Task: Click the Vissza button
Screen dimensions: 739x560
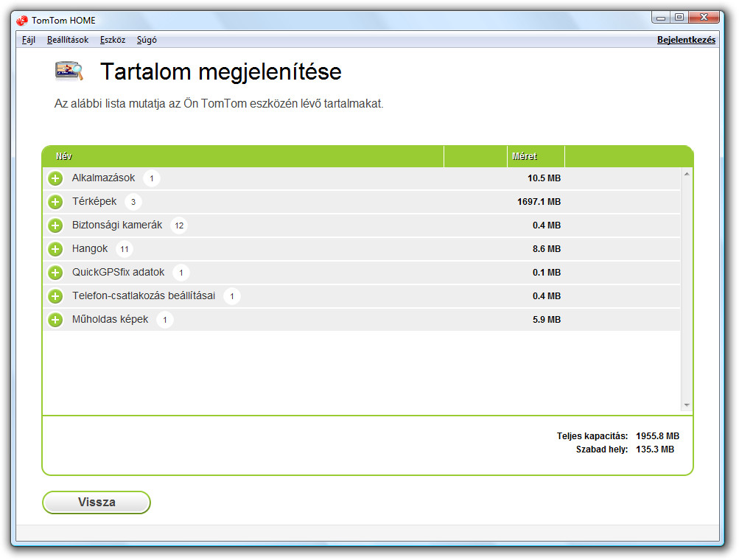Action: click(97, 502)
